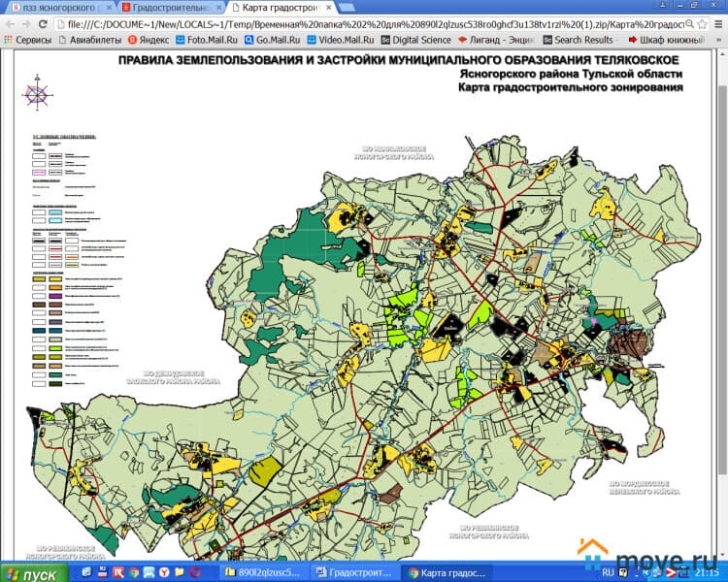Click the magenta zone legend swatch
The image size is (728, 582).
pyautogui.click(x=55, y=296)
